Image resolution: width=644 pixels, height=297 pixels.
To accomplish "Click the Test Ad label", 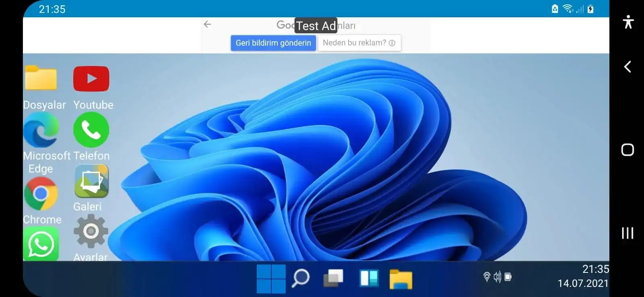I will 316,26.
